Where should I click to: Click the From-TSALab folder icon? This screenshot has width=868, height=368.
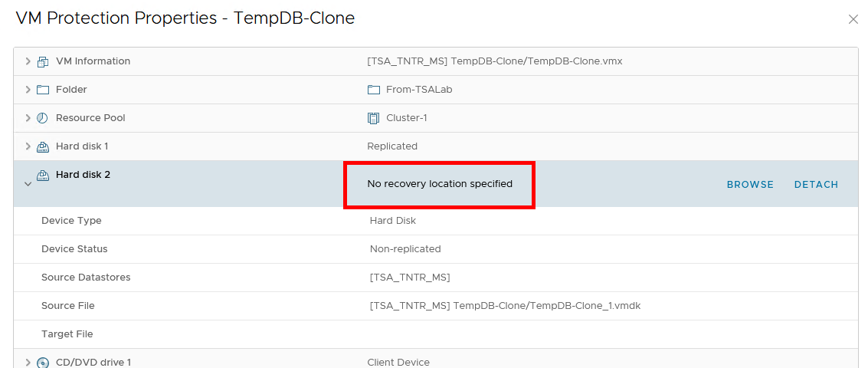coord(374,90)
